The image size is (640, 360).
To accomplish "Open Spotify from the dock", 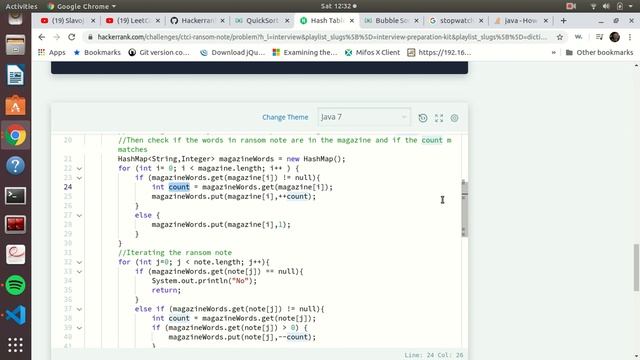I will pyautogui.click(x=16, y=285).
